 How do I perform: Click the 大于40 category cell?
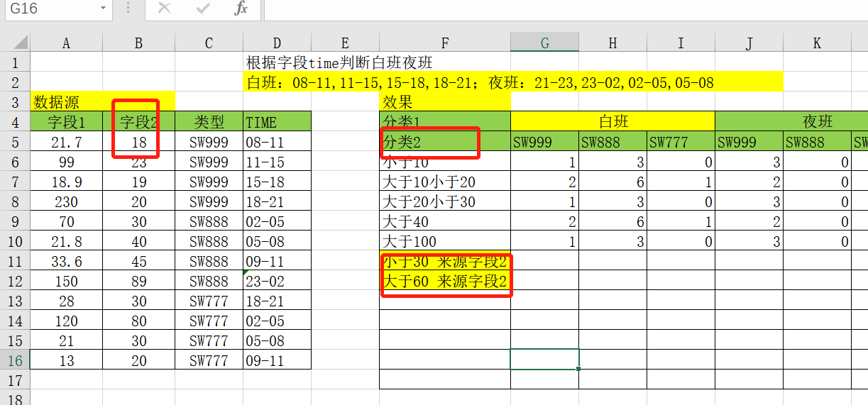(x=444, y=221)
